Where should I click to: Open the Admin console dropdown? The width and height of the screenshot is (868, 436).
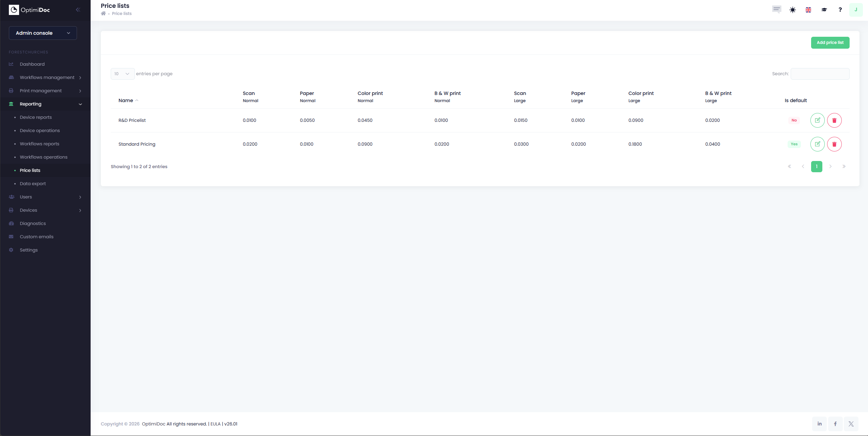pos(43,33)
